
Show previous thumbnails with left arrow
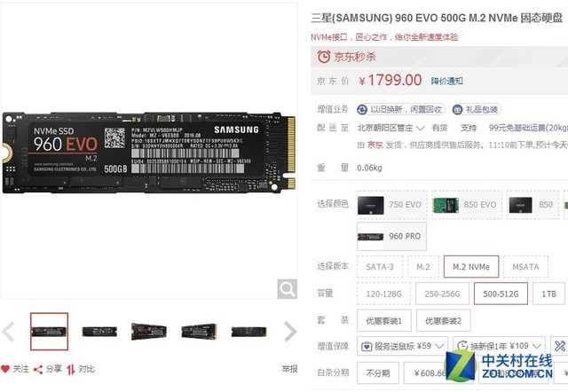point(8,331)
